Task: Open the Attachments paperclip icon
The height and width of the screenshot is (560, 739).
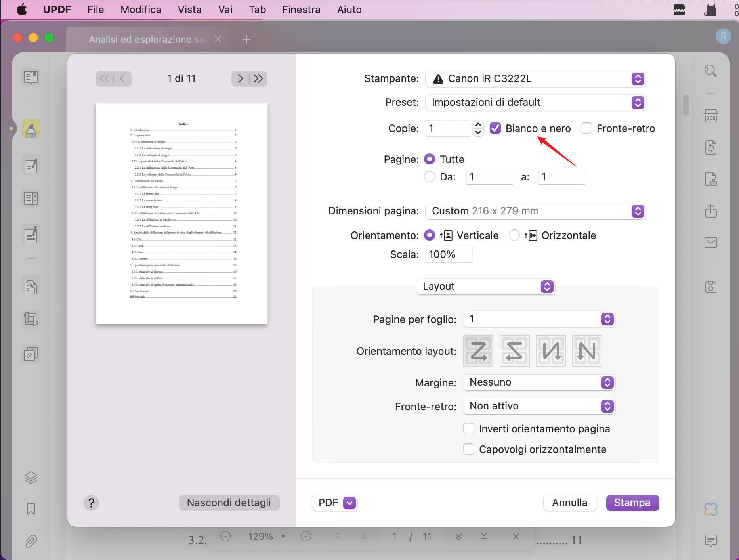Action: tap(31, 541)
